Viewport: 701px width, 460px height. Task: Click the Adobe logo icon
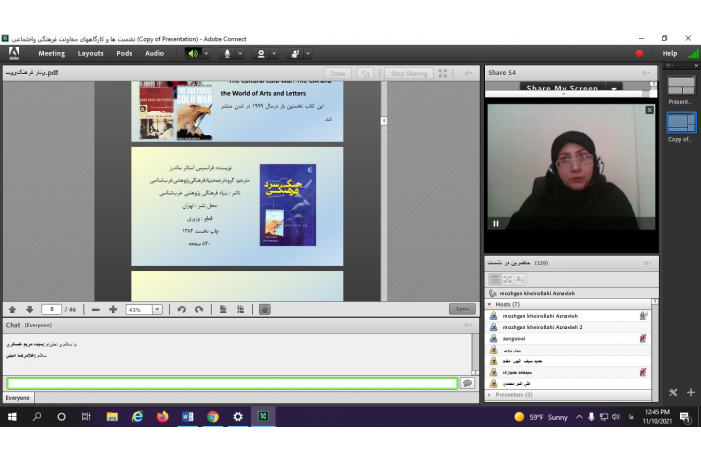coord(14,54)
